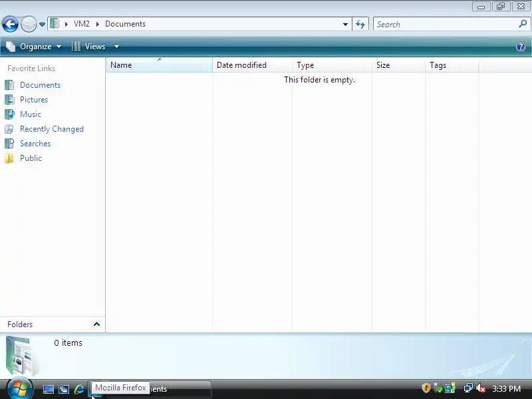532x399 pixels.
Task: Click the 3:33 PM clock
Action: point(506,388)
